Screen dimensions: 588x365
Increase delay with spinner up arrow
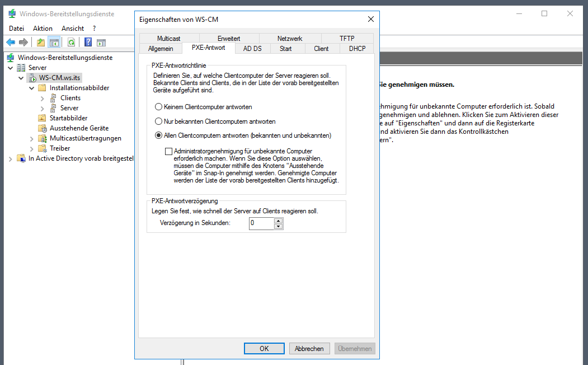(x=278, y=221)
